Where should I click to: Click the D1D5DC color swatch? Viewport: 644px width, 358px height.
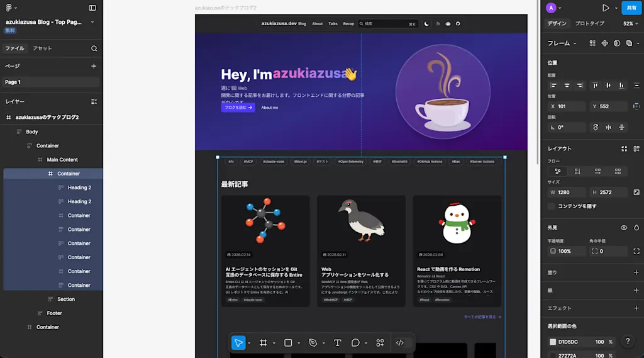(x=553, y=342)
